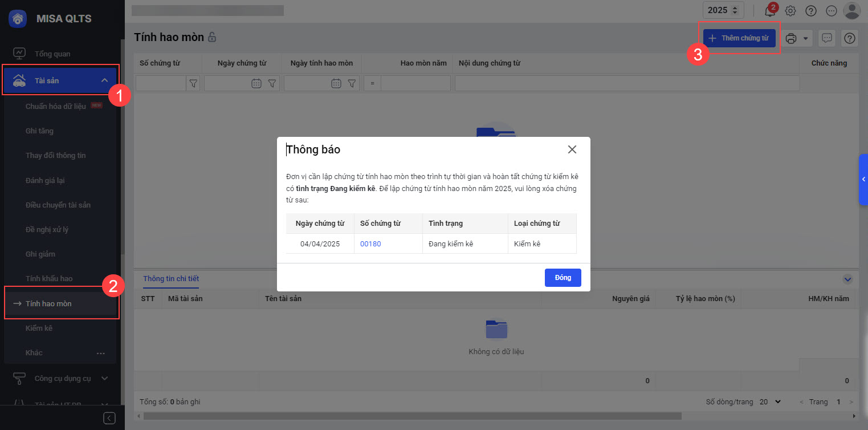Open the Ghi giảm menu item
This screenshot has height=430, width=868.
tap(40, 254)
